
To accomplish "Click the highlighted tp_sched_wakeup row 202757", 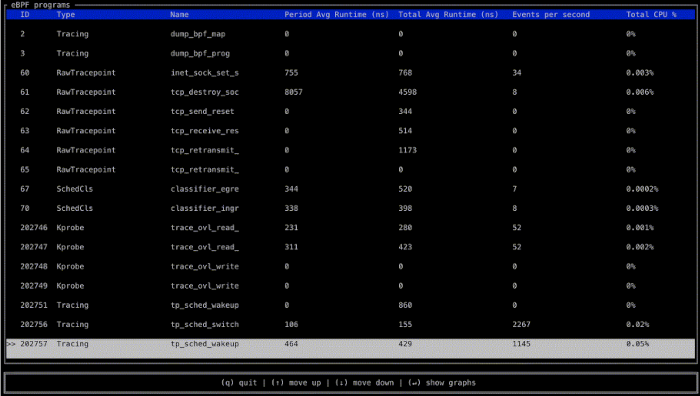I will 350,348.
